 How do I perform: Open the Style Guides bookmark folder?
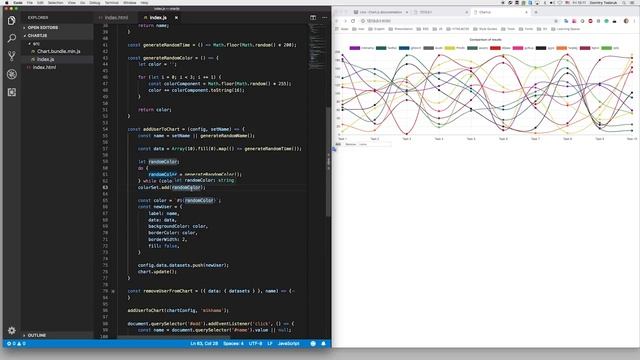click(x=485, y=29)
